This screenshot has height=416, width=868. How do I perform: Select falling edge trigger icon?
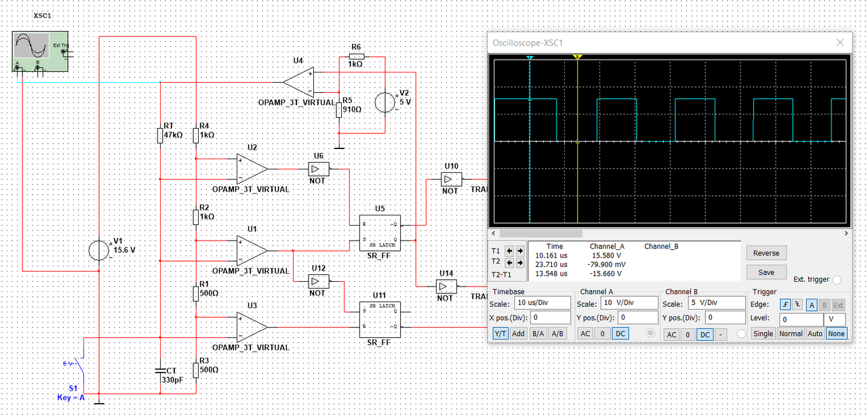(797, 305)
